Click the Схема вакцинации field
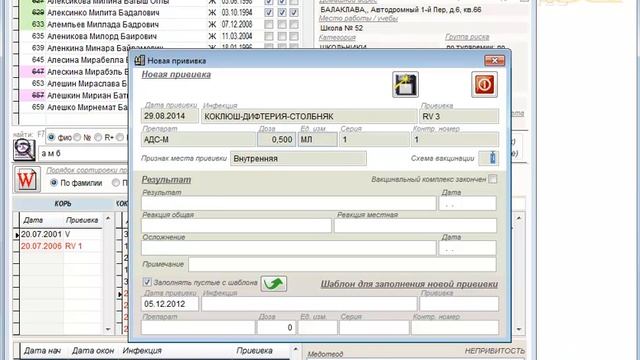The image size is (640, 360). tap(488, 158)
